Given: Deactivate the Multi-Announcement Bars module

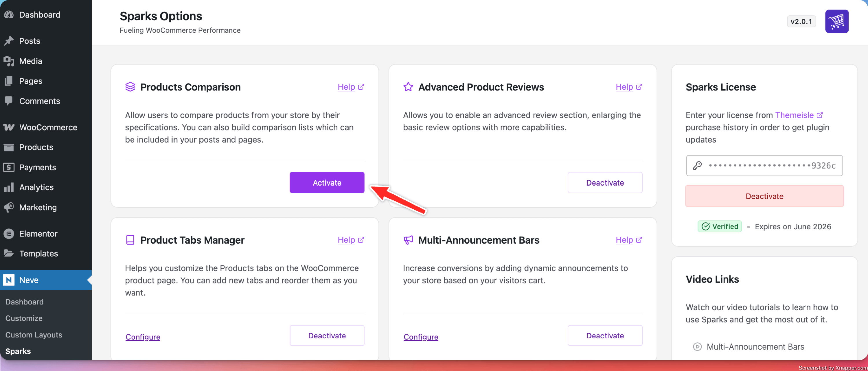Looking at the screenshot, I should (604, 335).
